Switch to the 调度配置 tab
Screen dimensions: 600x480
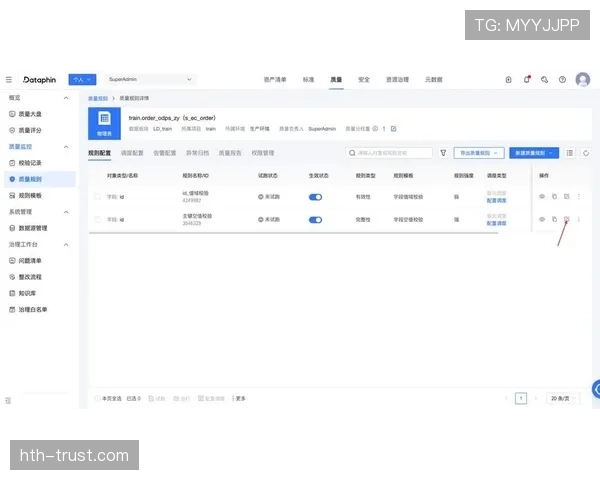(x=132, y=153)
